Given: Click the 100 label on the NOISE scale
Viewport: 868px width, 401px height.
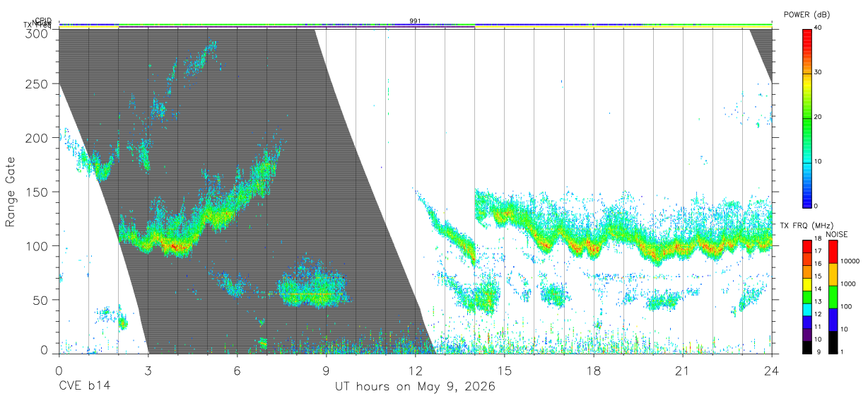Looking at the screenshot, I should (x=848, y=307).
